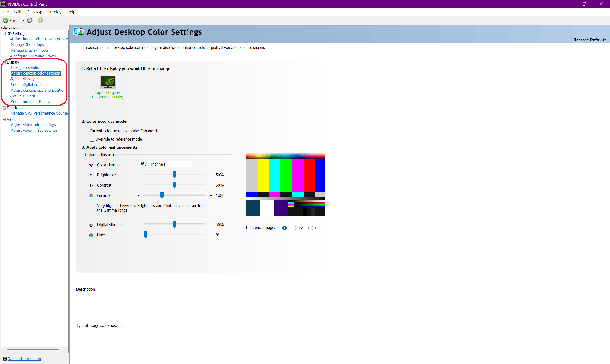Click the Contrast half-circle icon
This screenshot has height=364, width=610.
(91, 185)
